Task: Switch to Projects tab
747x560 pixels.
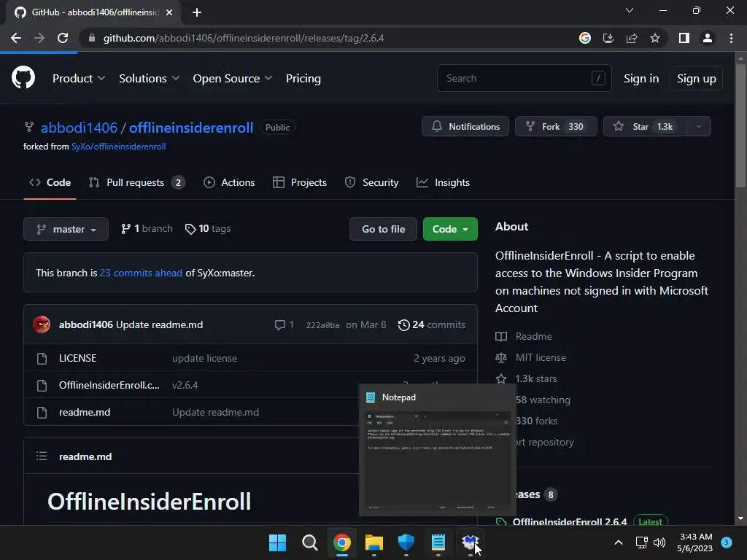Action: coord(300,182)
